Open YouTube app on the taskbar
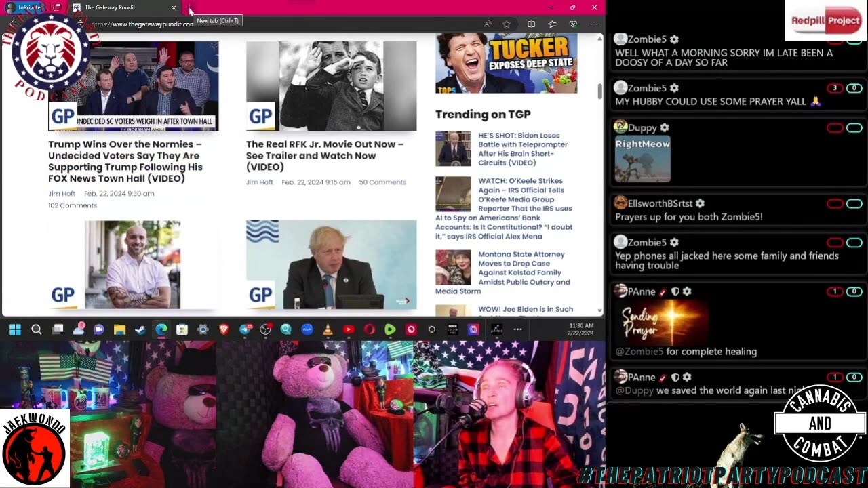Viewport: 868px width, 488px height. click(349, 329)
